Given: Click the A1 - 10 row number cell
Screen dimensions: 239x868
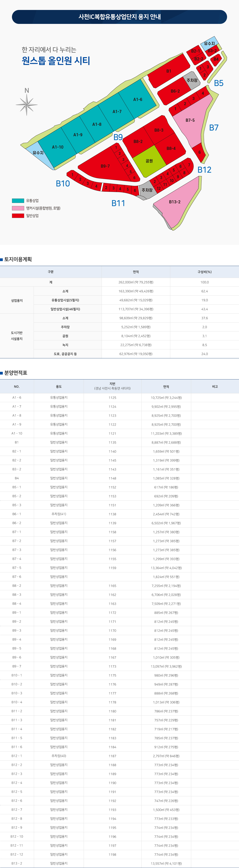Looking at the screenshot, I should [x=17, y=433].
